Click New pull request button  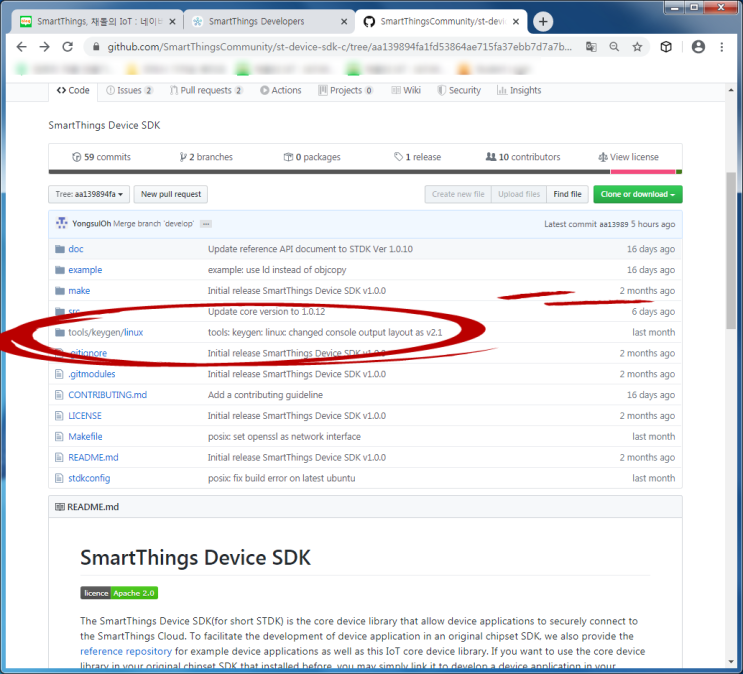click(171, 194)
